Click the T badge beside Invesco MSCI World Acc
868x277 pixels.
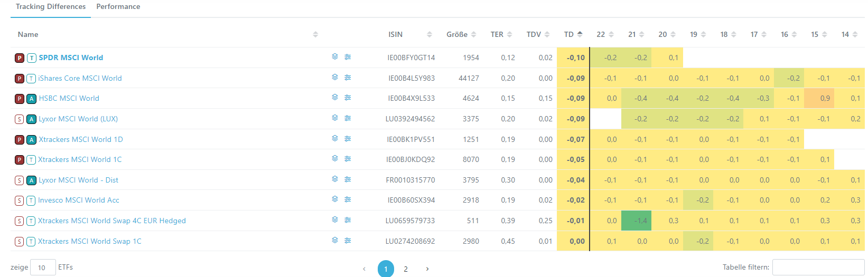coord(31,200)
